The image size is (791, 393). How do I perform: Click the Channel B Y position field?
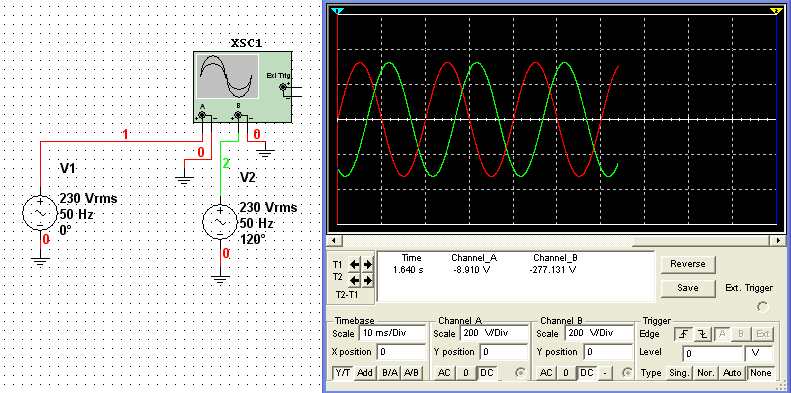pyautogui.click(x=607, y=352)
